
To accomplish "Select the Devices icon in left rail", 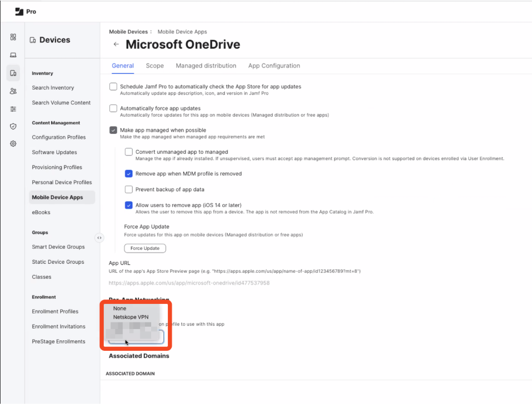I will click(13, 73).
